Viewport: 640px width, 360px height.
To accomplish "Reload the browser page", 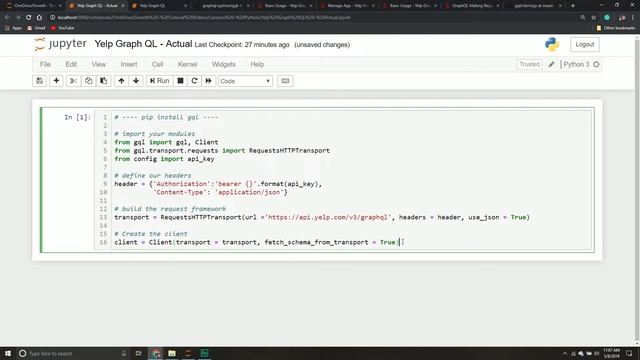I will [29, 18].
